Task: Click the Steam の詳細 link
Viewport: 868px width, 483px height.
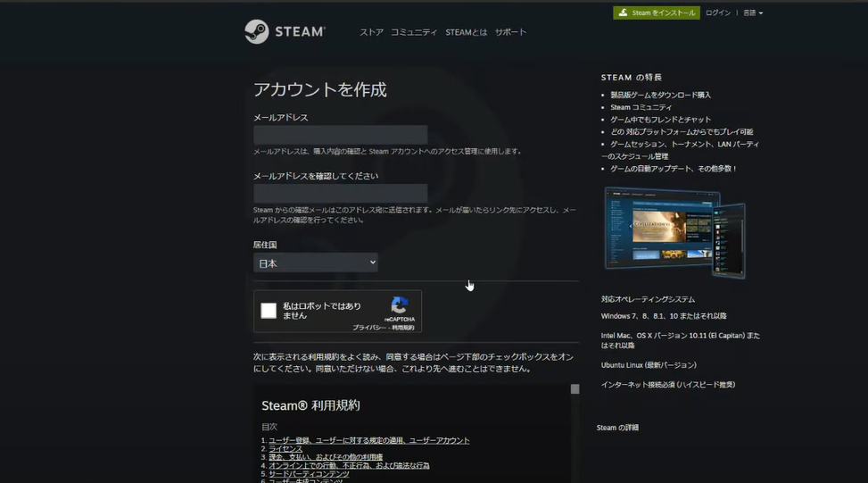Action: point(618,428)
